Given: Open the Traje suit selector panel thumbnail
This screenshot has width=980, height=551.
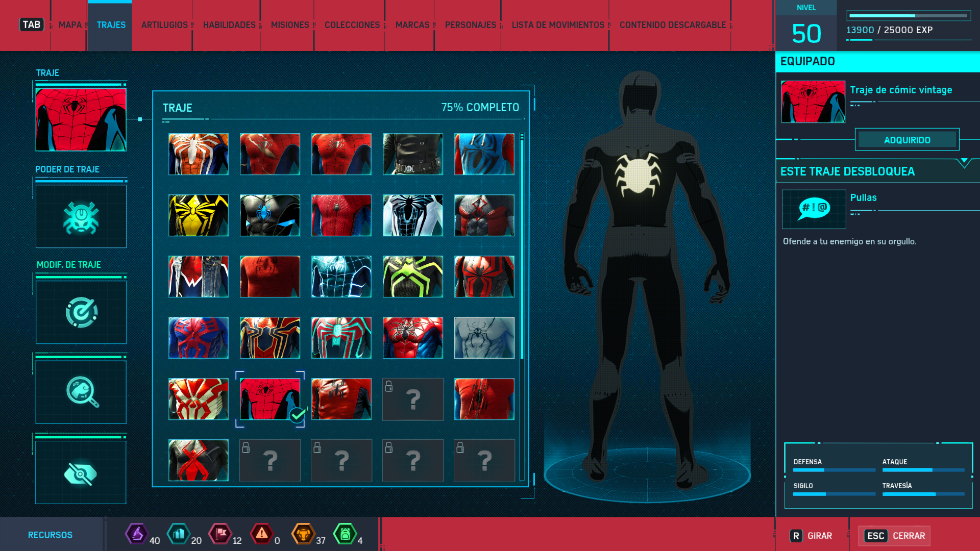Looking at the screenshot, I should pos(81,119).
